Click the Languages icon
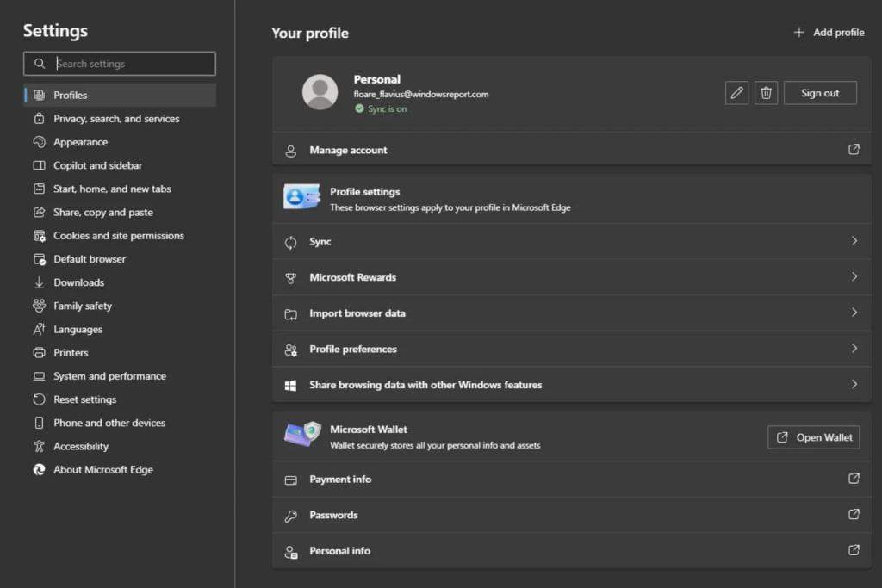Screen dimensions: 882x588 (40, 330)
